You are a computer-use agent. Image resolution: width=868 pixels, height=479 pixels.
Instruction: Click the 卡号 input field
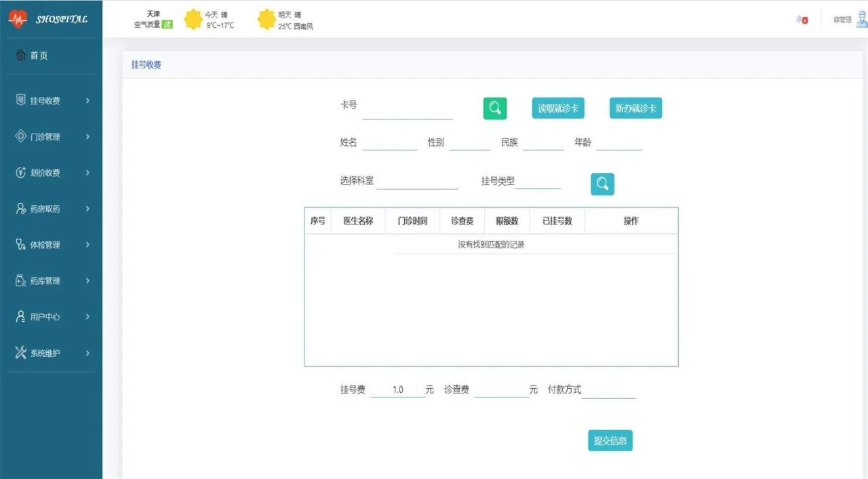(x=407, y=111)
